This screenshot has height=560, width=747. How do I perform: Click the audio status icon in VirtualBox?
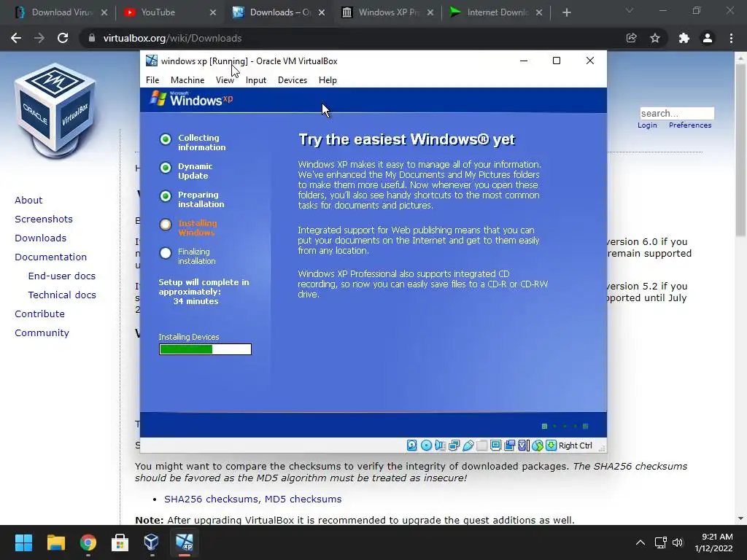440,446
